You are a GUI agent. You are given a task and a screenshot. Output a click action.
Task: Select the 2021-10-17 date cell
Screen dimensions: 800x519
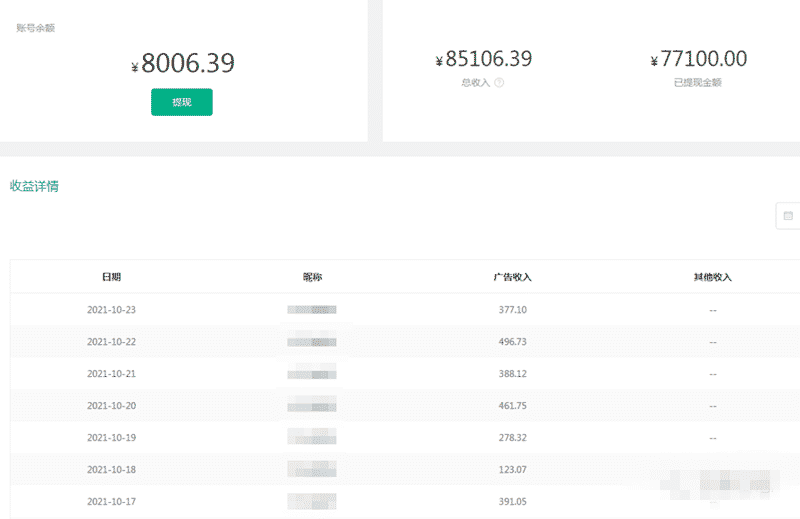(x=111, y=502)
